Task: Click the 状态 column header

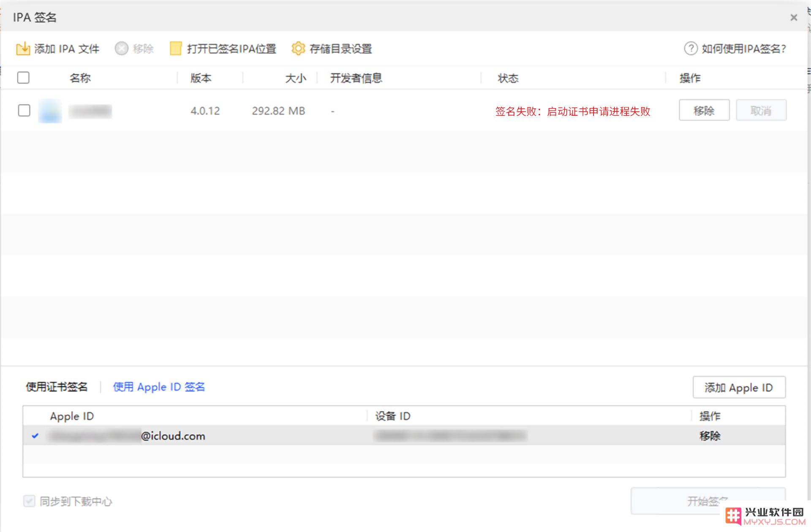Action: 508,78
